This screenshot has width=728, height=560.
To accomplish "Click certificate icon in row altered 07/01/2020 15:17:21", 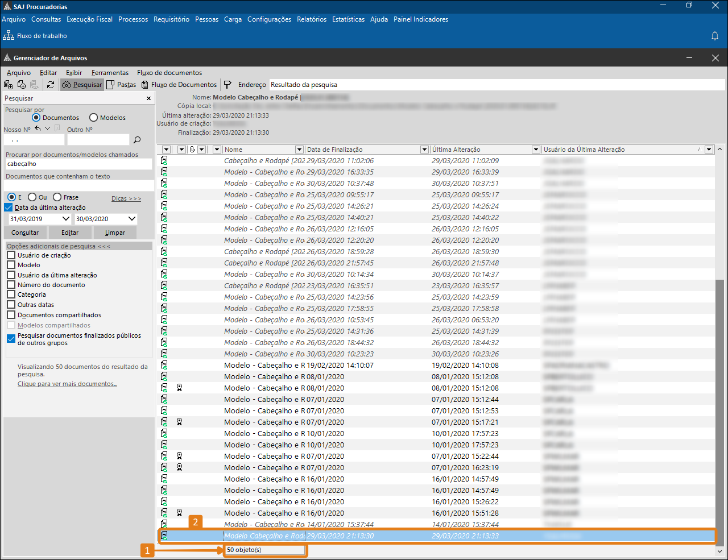I will [179, 422].
